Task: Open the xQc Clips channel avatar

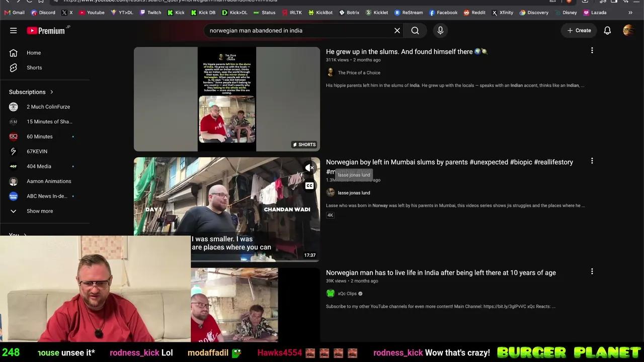Action: [331, 294]
